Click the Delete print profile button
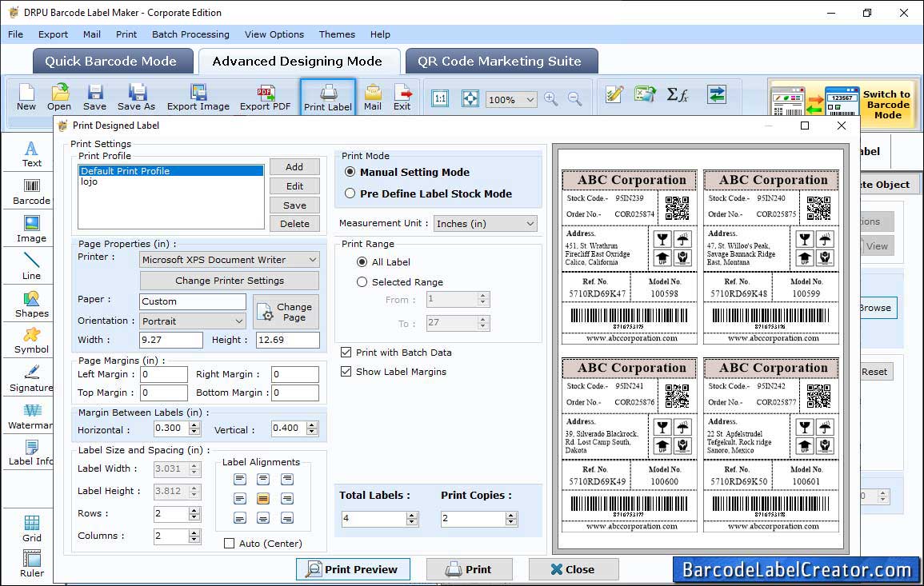The image size is (924, 586). click(x=294, y=224)
